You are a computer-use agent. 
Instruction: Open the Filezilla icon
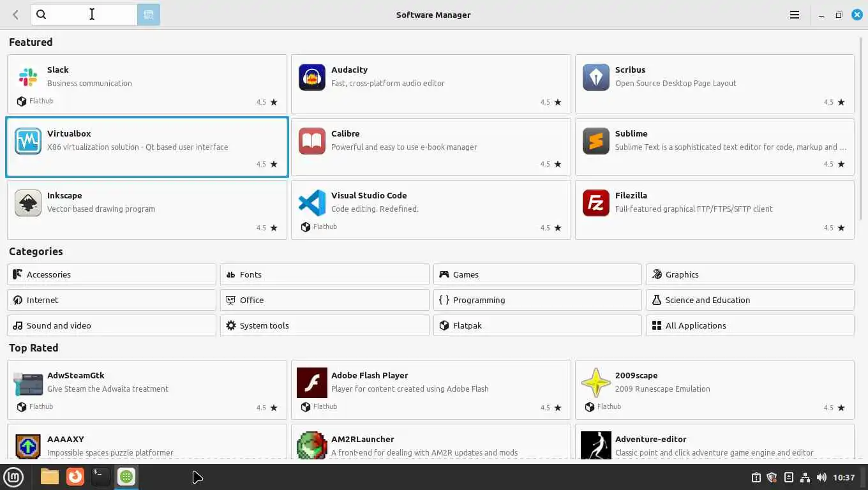point(595,203)
